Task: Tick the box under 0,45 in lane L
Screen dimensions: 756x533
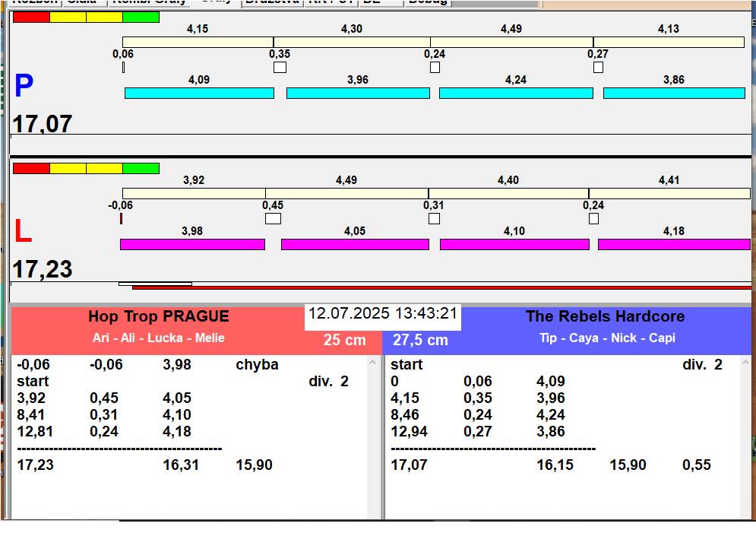Action: click(273, 218)
